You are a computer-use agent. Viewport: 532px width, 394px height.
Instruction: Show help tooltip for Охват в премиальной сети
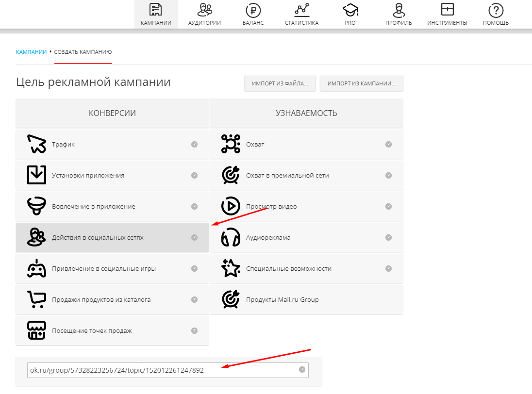388,175
